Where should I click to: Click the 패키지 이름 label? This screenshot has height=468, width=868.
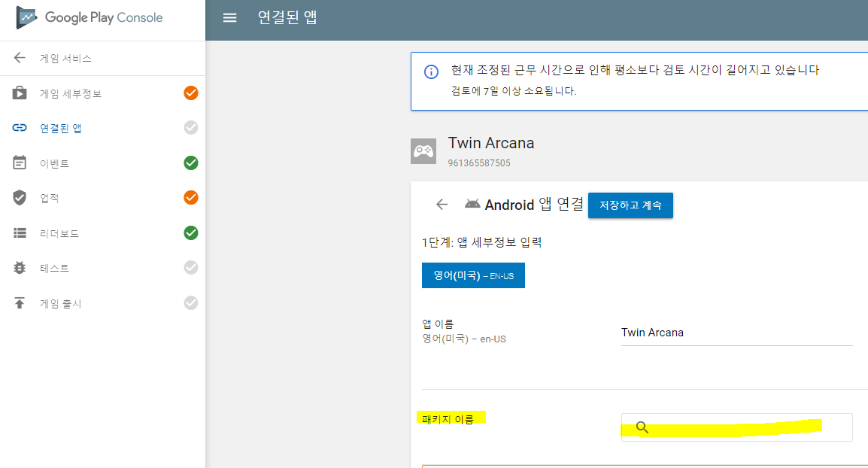[x=448, y=419]
